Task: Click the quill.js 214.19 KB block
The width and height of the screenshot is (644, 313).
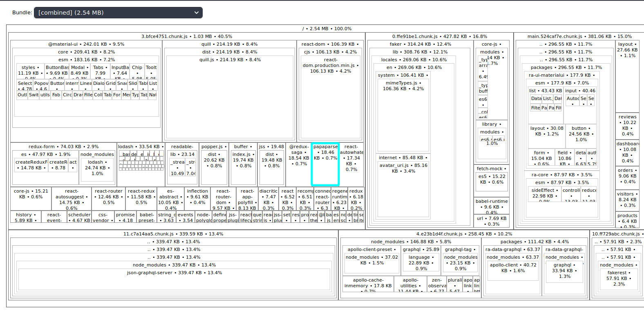Action: tap(230, 98)
